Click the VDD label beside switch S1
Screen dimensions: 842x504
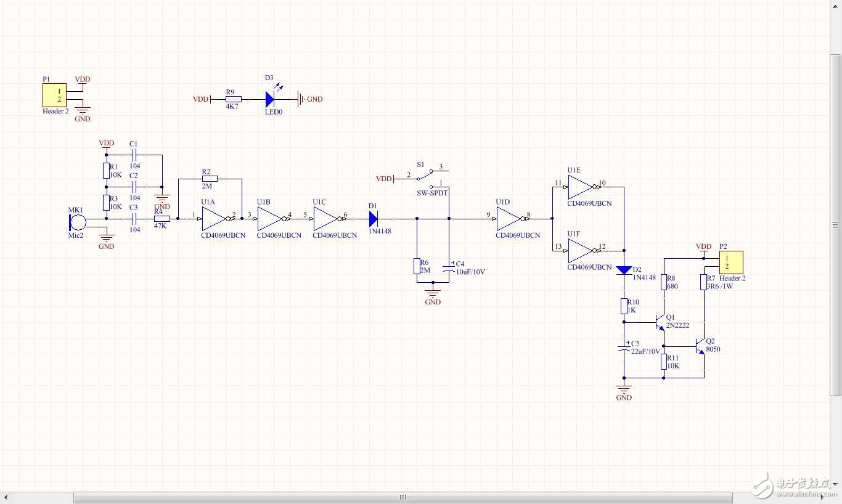tap(384, 179)
